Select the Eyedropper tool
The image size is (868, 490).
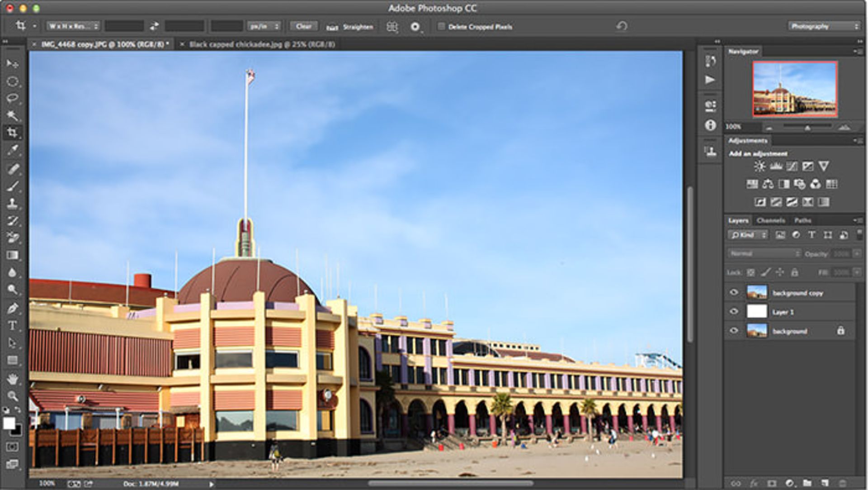point(12,150)
